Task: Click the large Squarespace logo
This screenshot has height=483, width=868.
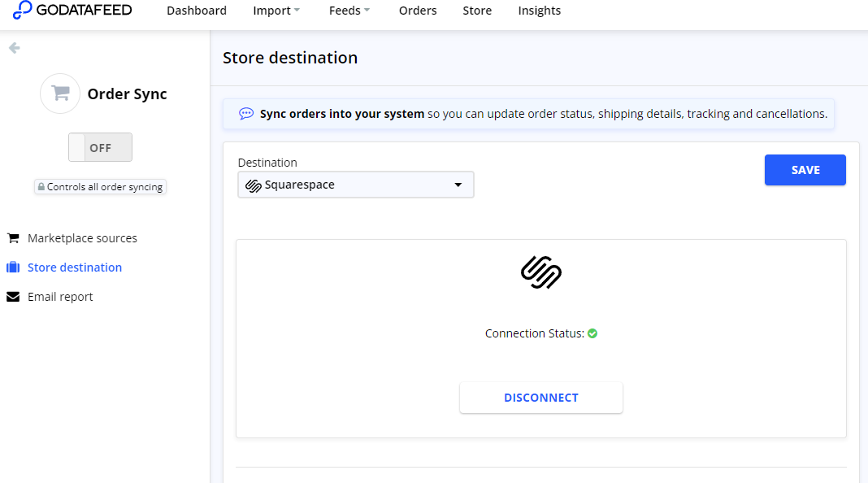Action: point(541,272)
